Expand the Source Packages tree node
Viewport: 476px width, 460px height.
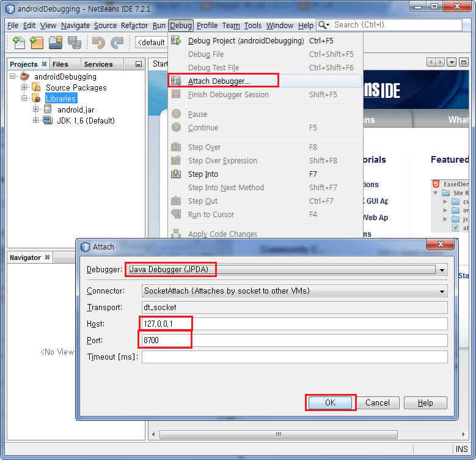pos(24,87)
